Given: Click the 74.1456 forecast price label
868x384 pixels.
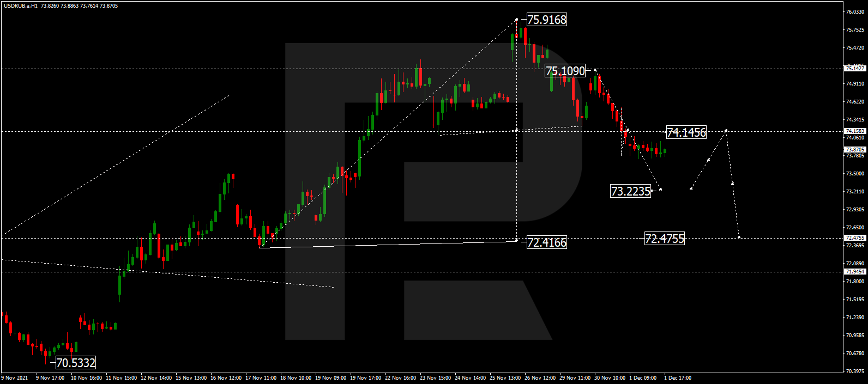Looking at the screenshot, I should click(686, 132).
